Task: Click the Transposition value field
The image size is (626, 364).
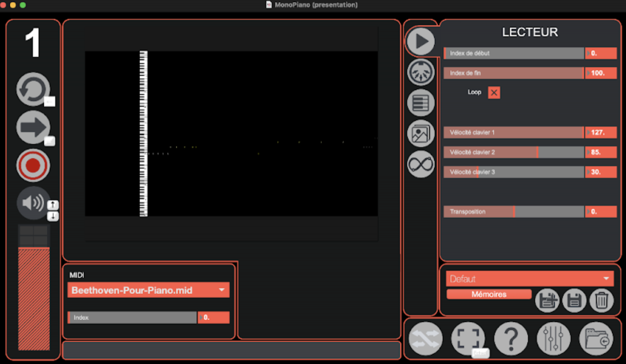Action: pyautogui.click(x=601, y=212)
